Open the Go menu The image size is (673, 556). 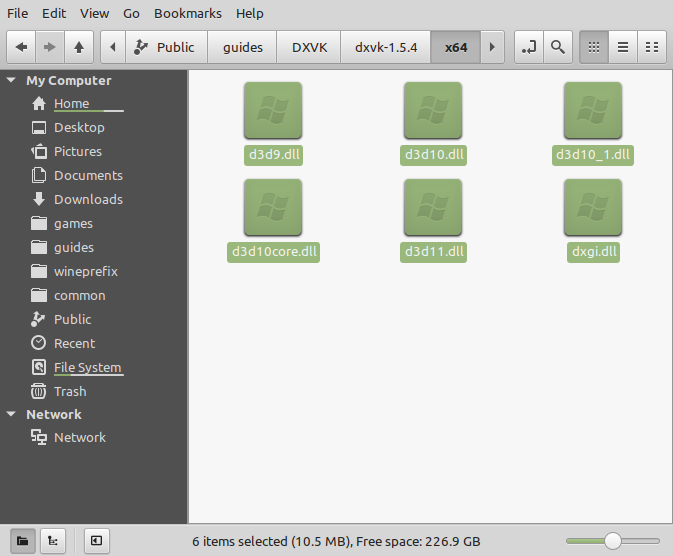[x=131, y=14]
